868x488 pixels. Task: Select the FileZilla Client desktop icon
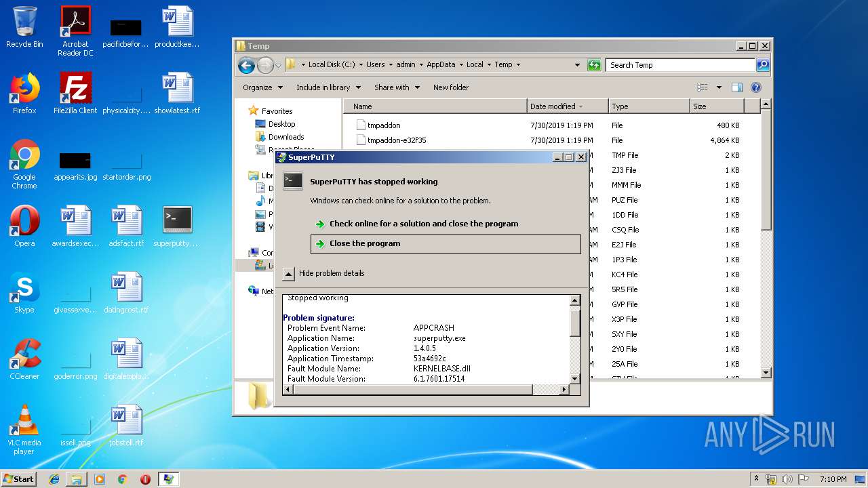click(75, 94)
